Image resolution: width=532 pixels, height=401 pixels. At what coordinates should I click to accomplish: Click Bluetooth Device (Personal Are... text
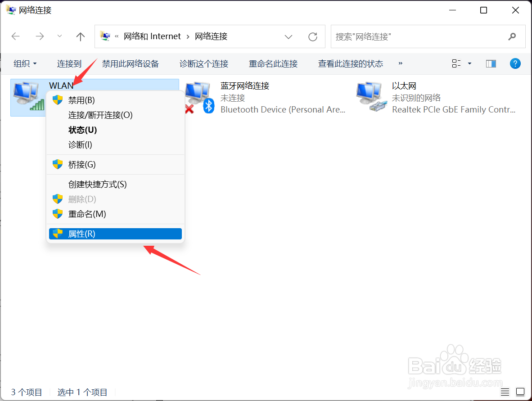pyautogui.click(x=283, y=109)
